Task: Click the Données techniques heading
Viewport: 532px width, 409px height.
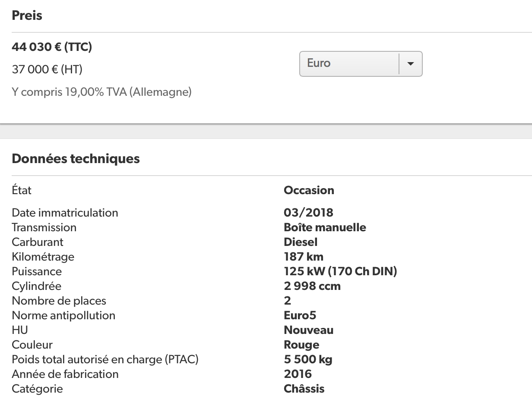Action: pyautogui.click(x=76, y=159)
